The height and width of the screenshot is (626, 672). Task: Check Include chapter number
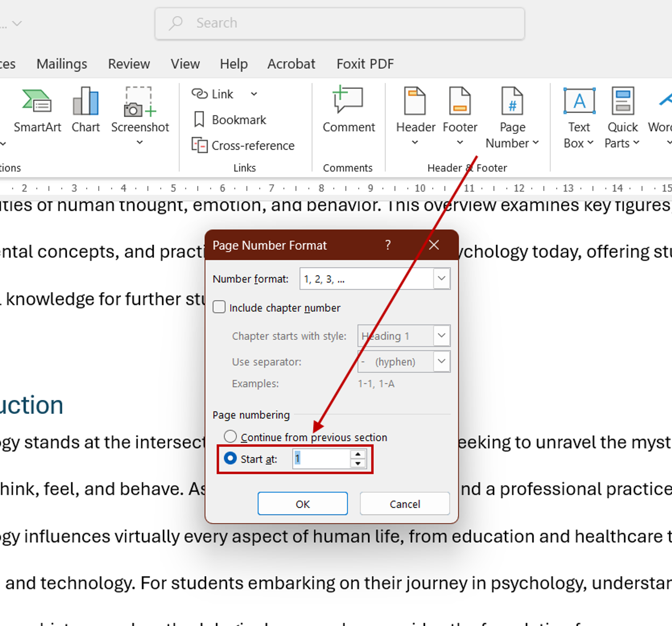(219, 307)
